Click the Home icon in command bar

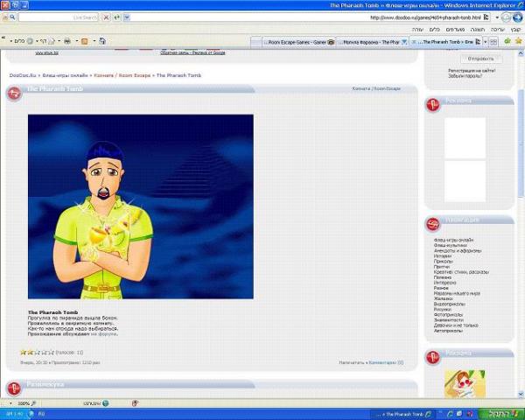(102, 41)
